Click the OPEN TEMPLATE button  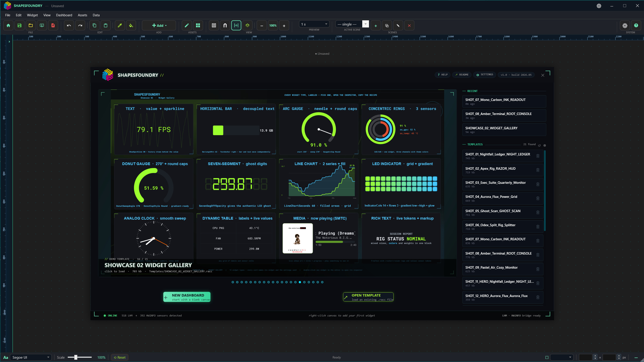[368, 297]
